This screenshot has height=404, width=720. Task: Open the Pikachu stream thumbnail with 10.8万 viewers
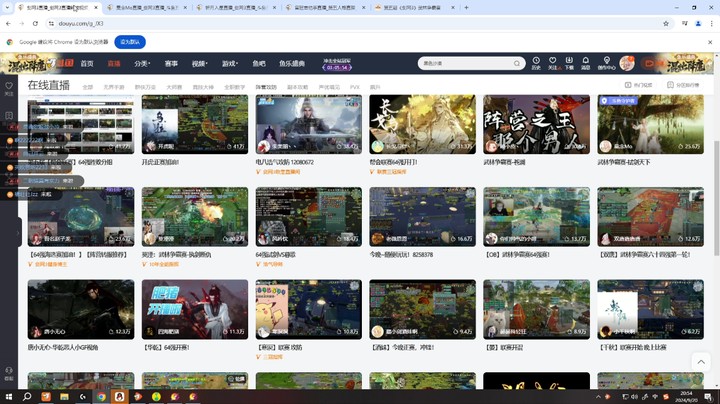click(x=309, y=309)
